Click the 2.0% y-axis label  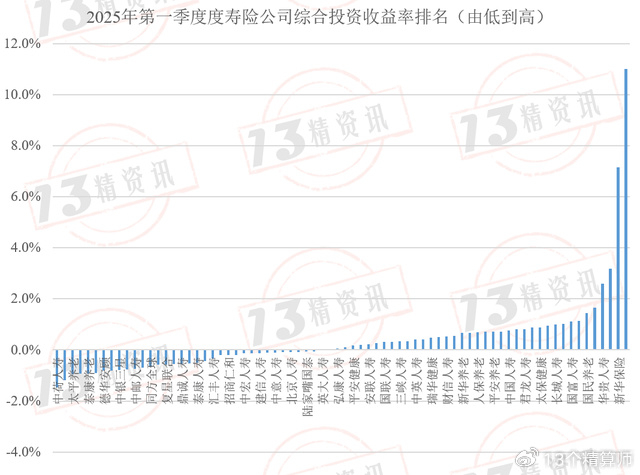[x=25, y=299]
